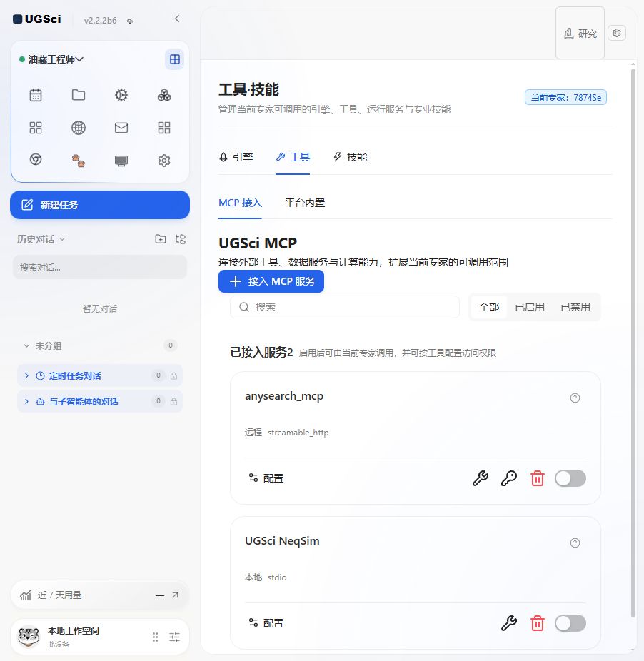Click 接入 MCP 服务 button
The height and width of the screenshot is (661, 644).
pyautogui.click(x=271, y=281)
